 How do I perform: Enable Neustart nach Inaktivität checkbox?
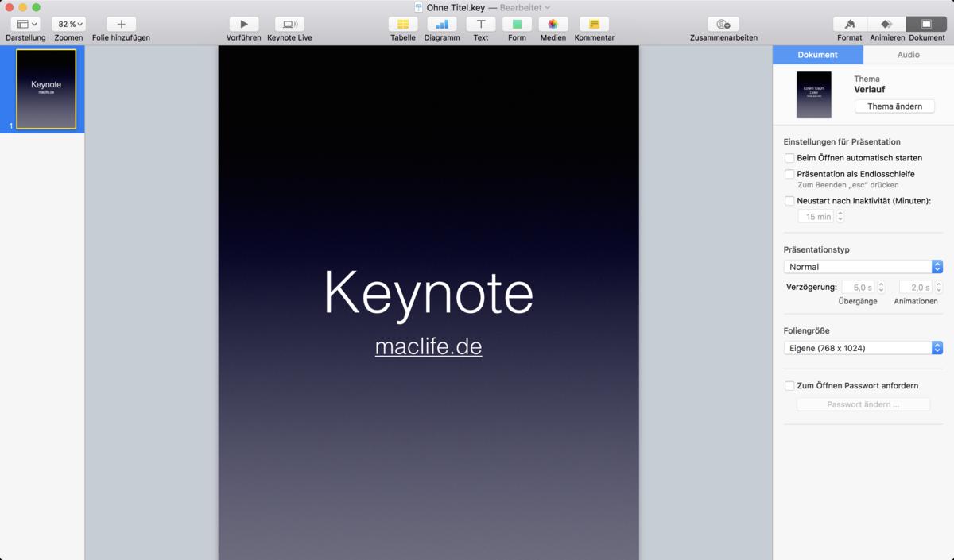789,201
